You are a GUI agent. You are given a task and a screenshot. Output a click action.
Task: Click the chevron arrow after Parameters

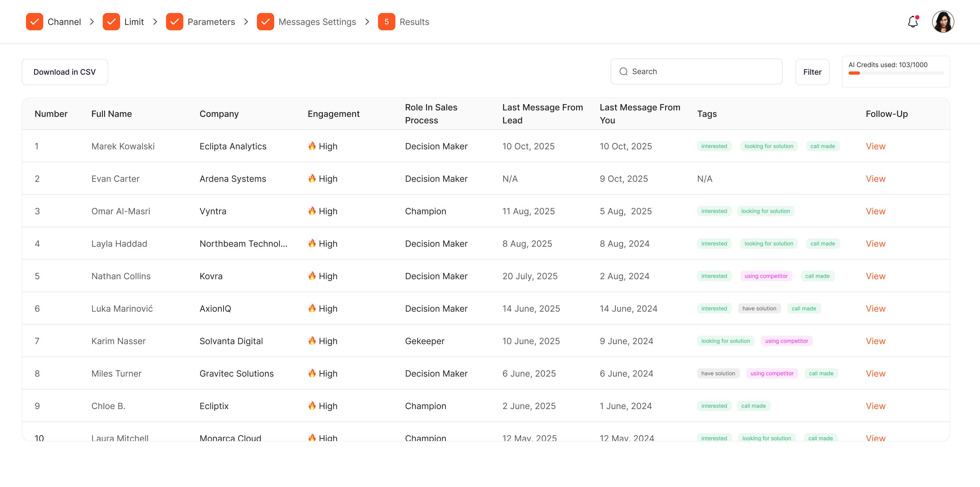pos(246,22)
